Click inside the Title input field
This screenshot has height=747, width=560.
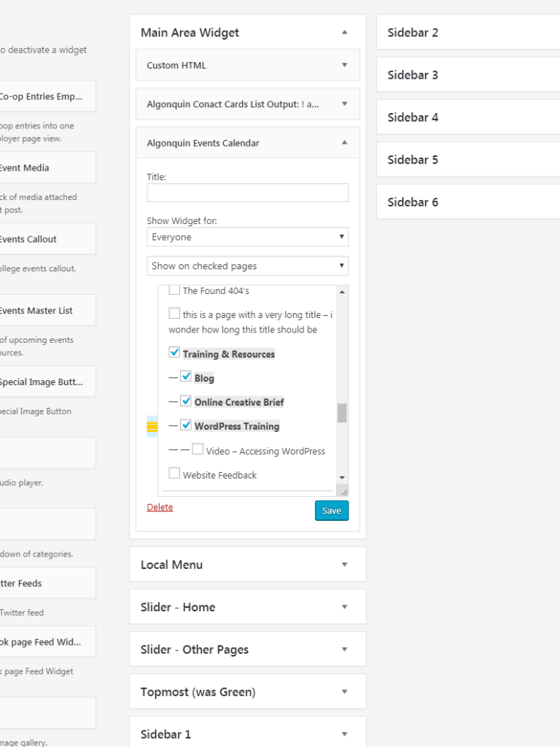pos(248,192)
